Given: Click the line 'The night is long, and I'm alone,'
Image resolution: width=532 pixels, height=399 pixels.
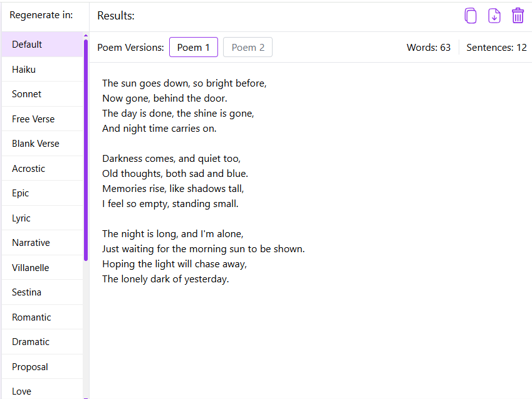Looking at the screenshot, I should pos(173,233).
